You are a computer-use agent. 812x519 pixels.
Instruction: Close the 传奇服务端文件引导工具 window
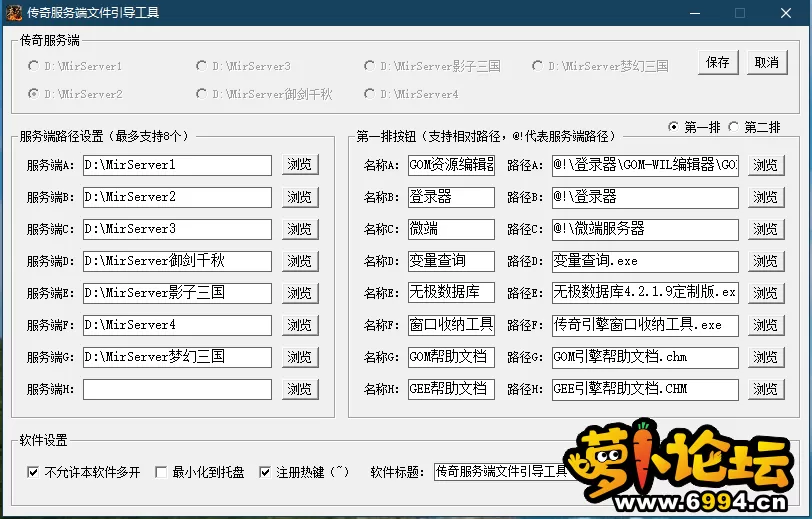(x=786, y=13)
